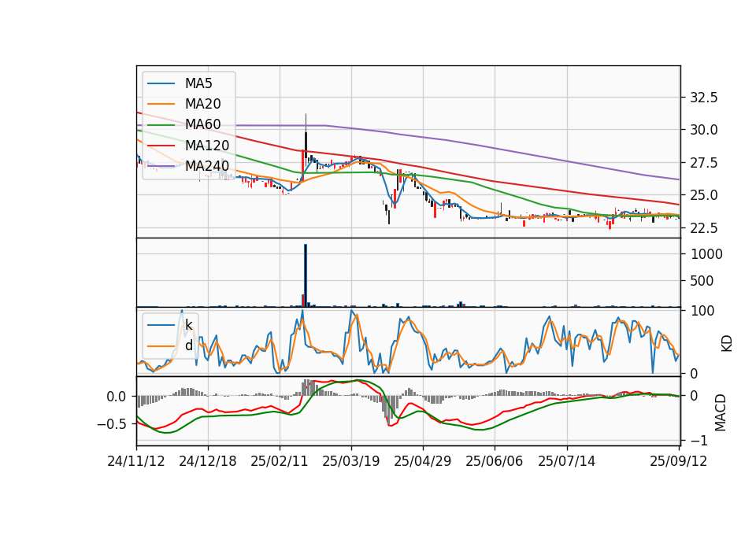Click the 25/03/19 date axis label
The image size is (756, 543).
coord(351,461)
